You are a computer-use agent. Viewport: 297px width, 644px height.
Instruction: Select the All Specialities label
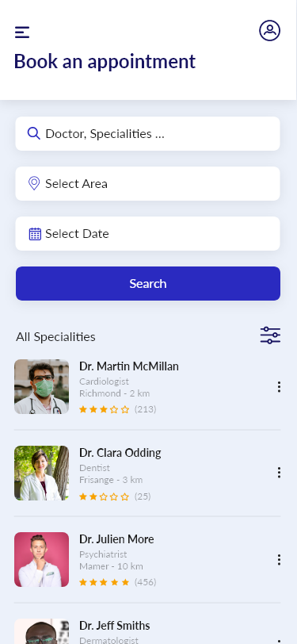point(55,337)
